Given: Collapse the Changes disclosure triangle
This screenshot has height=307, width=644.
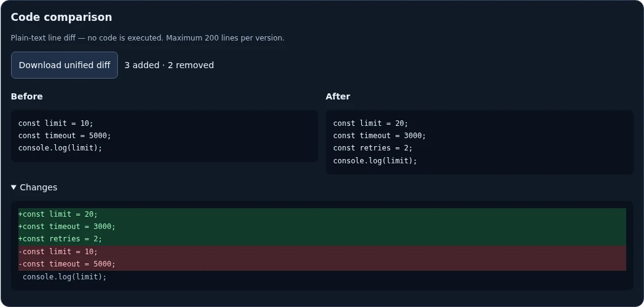Looking at the screenshot, I should [x=14, y=187].
